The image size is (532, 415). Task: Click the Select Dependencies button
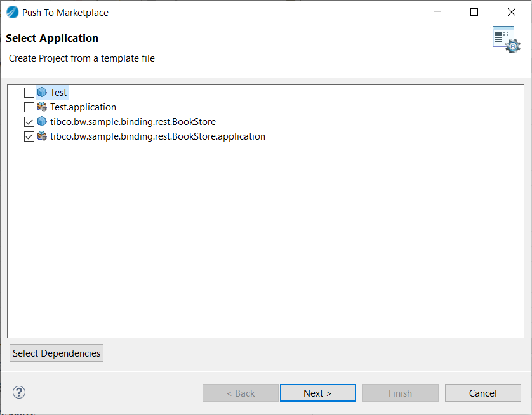coord(57,353)
